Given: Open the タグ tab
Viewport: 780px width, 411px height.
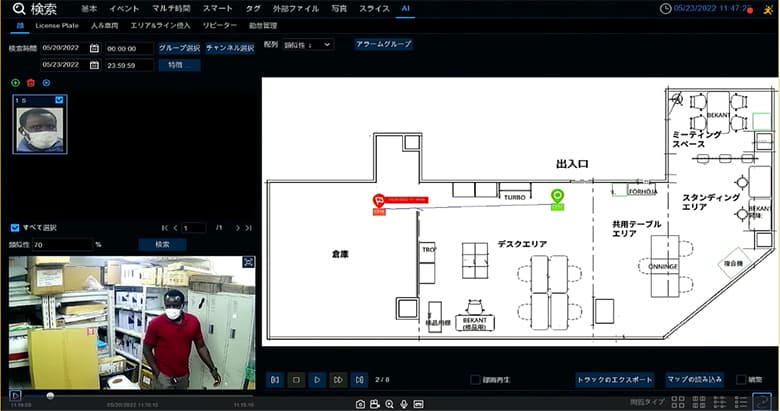Looking at the screenshot, I should [253, 8].
